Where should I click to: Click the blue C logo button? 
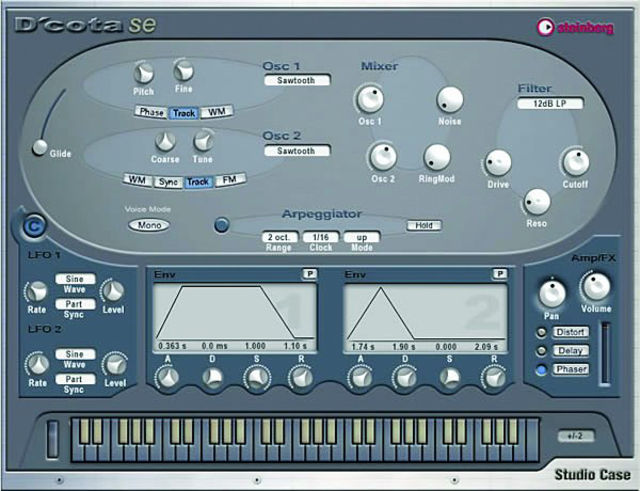point(34,227)
